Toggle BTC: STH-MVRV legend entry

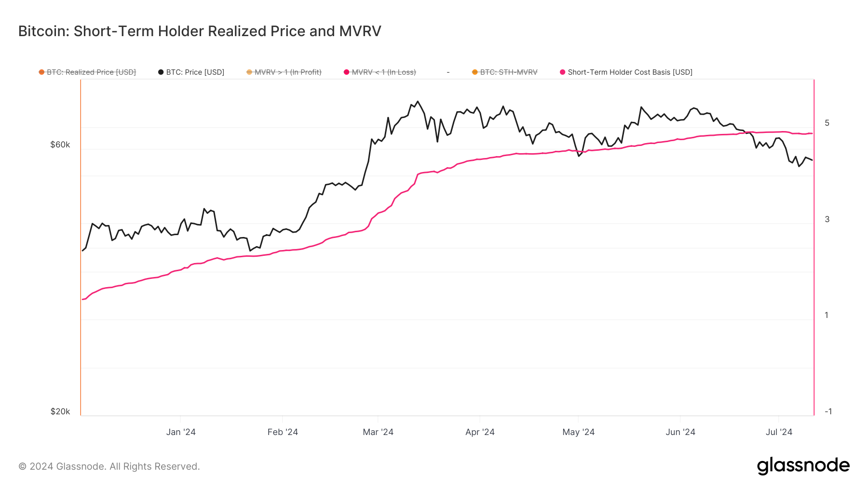pos(505,72)
